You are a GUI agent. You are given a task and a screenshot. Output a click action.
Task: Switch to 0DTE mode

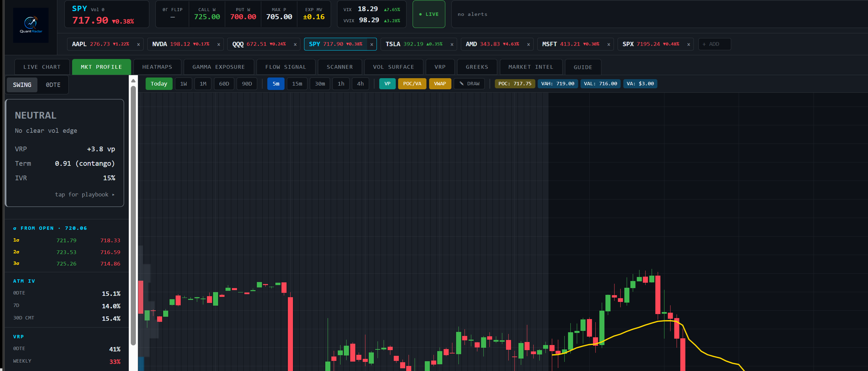[53, 85]
